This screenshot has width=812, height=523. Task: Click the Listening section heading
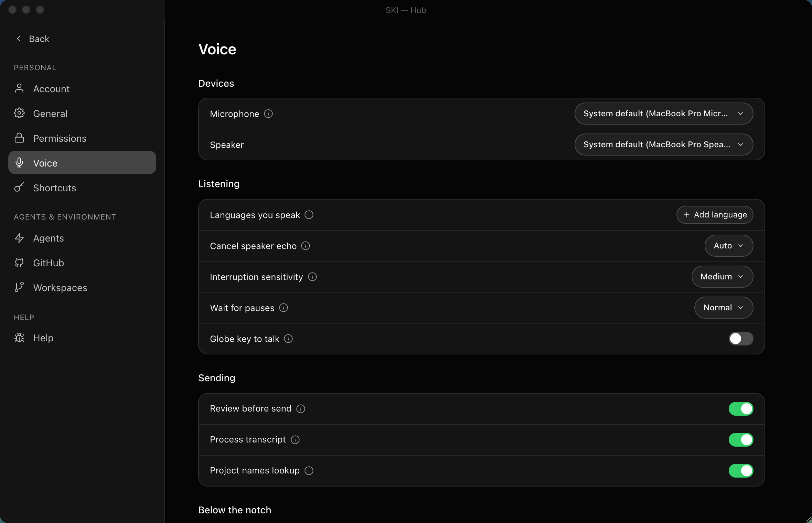pyautogui.click(x=219, y=184)
